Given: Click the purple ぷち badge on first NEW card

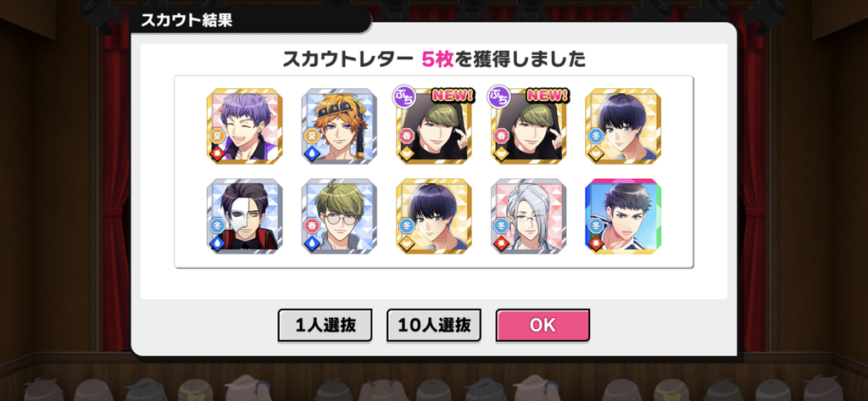Looking at the screenshot, I should click(404, 96).
